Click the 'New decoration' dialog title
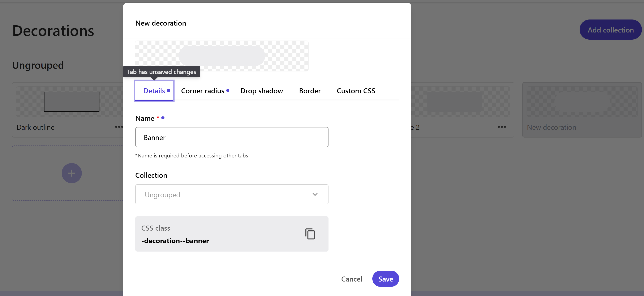644x296 pixels. [160, 23]
